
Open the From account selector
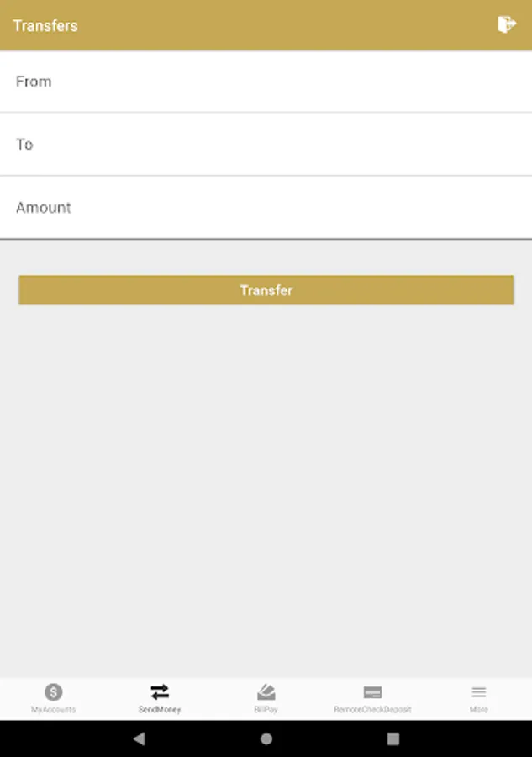[266, 82]
